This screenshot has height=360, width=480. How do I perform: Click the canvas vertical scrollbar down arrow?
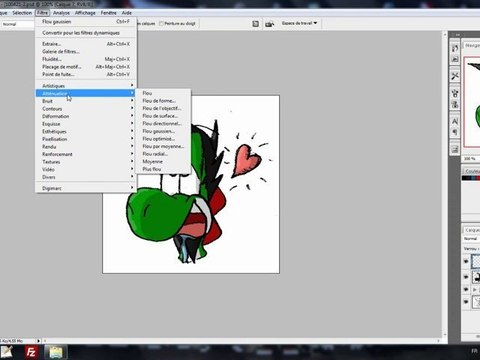[x=445, y=335]
